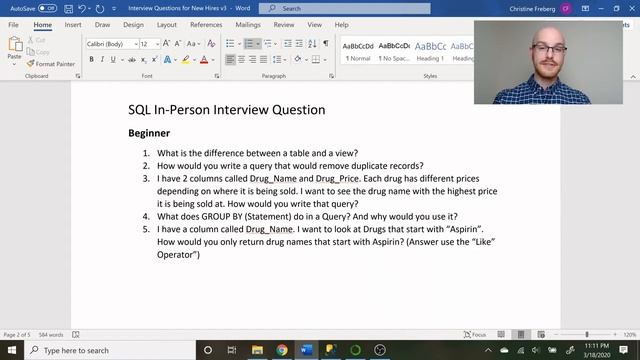640x360 pixels.
Task: Open the File tab
Action: coord(13,25)
